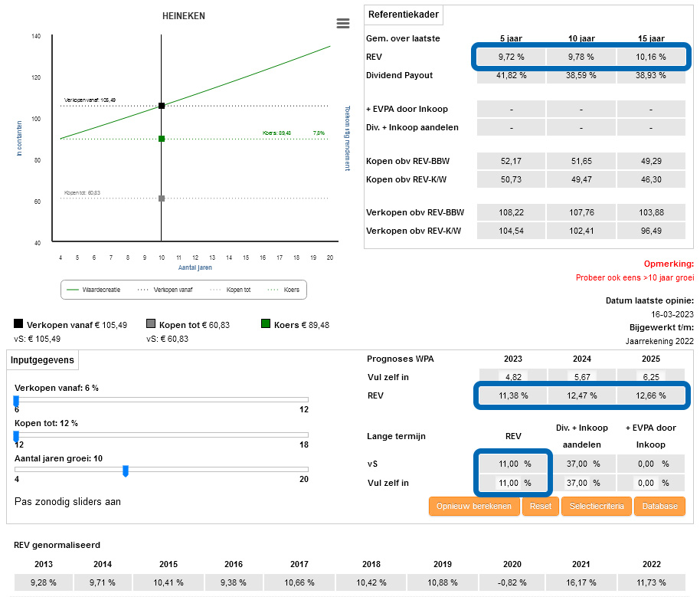Open the chart hamburger menu
The width and height of the screenshot is (700, 597).
click(x=343, y=23)
